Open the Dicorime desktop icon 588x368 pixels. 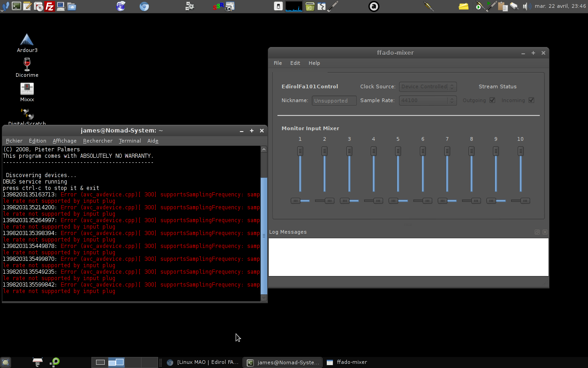(27, 67)
